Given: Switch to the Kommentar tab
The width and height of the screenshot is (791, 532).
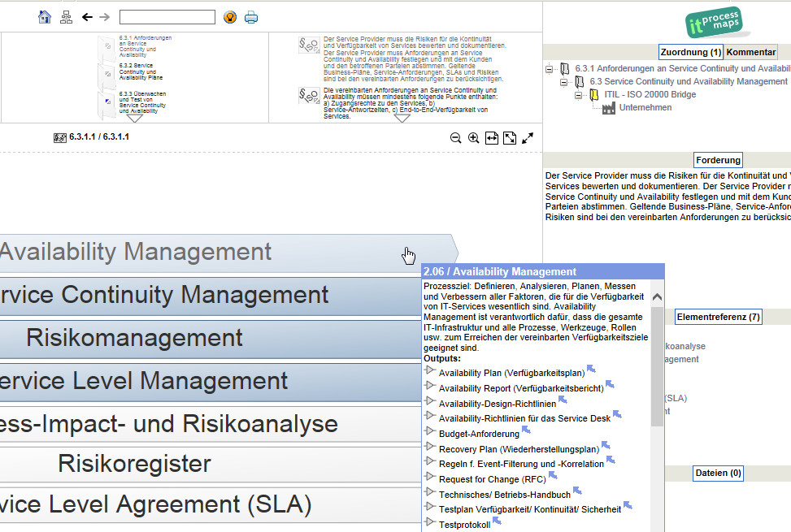Looking at the screenshot, I should [x=750, y=52].
